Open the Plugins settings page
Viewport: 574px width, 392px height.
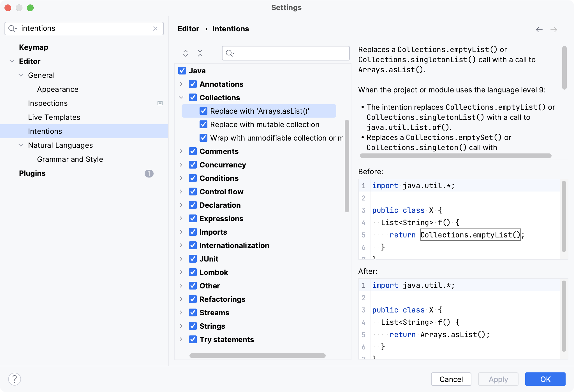[32, 173]
